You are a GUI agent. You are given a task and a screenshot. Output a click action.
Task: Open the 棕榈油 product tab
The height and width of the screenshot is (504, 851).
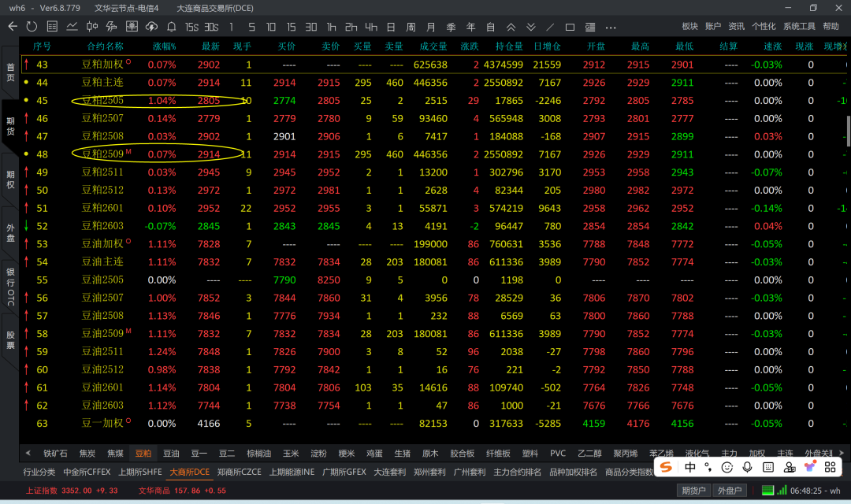[x=259, y=454]
